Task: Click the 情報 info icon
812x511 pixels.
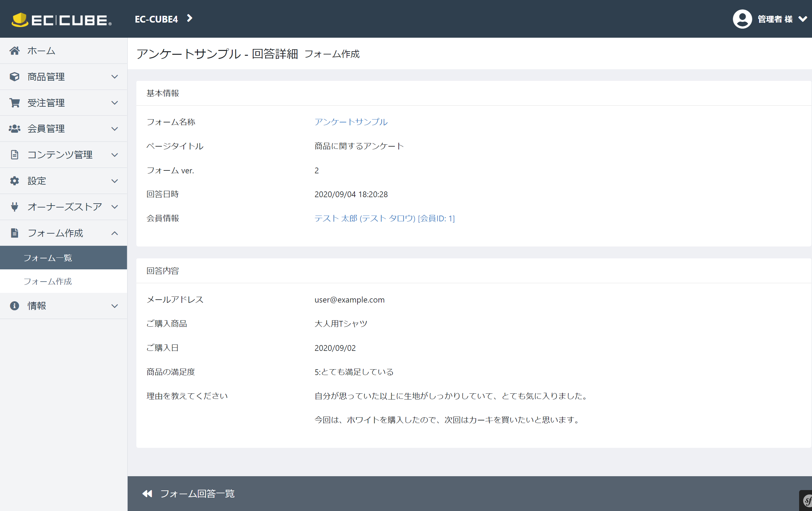Action: pyautogui.click(x=15, y=306)
